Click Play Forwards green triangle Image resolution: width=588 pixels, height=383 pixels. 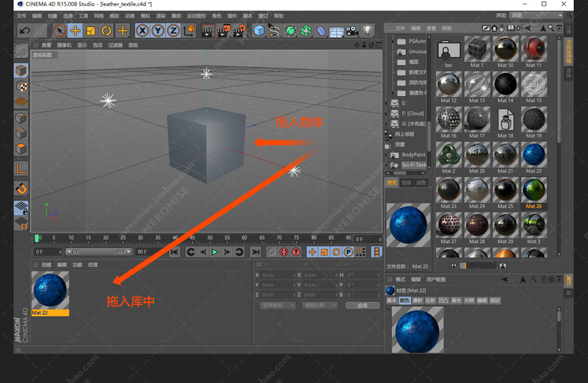pyautogui.click(x=215, y=252)
